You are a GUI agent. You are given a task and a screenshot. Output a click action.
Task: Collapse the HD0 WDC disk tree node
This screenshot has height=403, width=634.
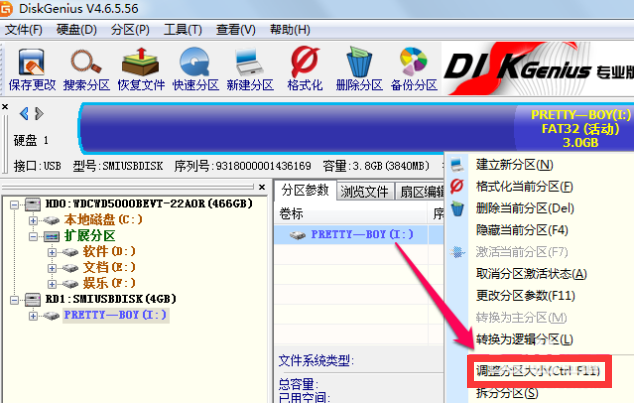pyautogui.click(x=15, y=204)
